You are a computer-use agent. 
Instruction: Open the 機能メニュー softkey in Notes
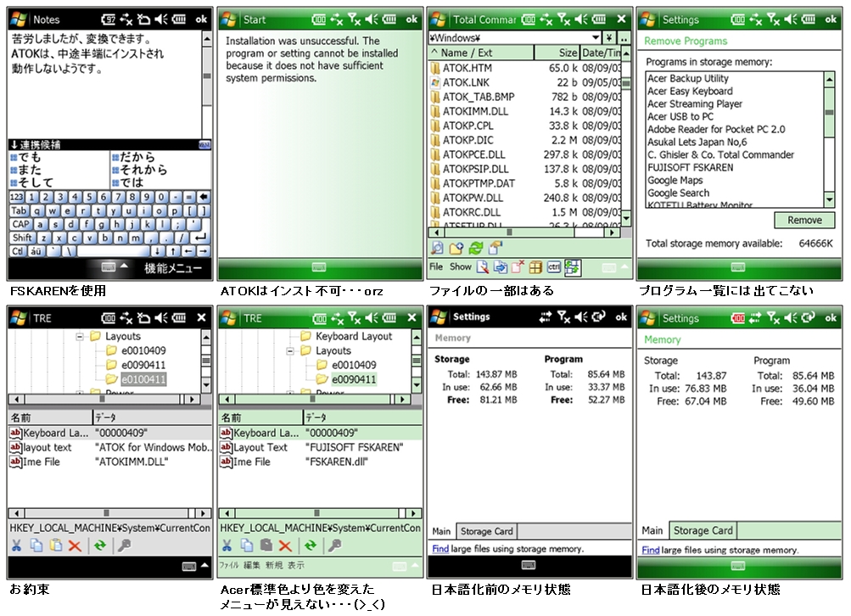click(172, 268)
